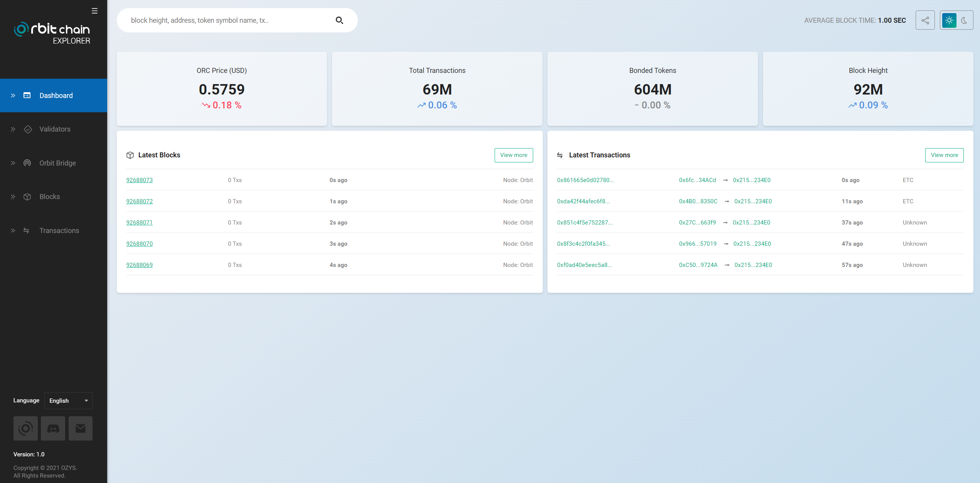Click the ORC price downtrend arrow icon
The height and width of the screenshot is (483, 980).
[206, 105]
